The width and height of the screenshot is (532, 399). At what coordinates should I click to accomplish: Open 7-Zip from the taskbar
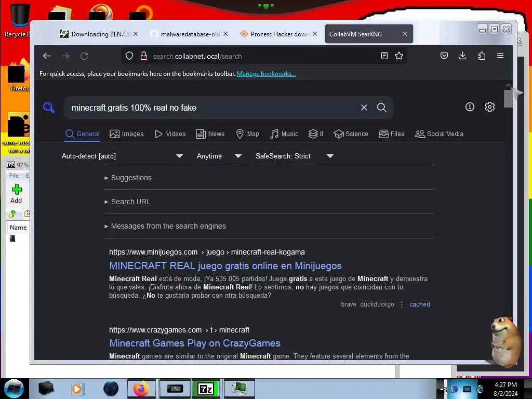coord(206,389)
